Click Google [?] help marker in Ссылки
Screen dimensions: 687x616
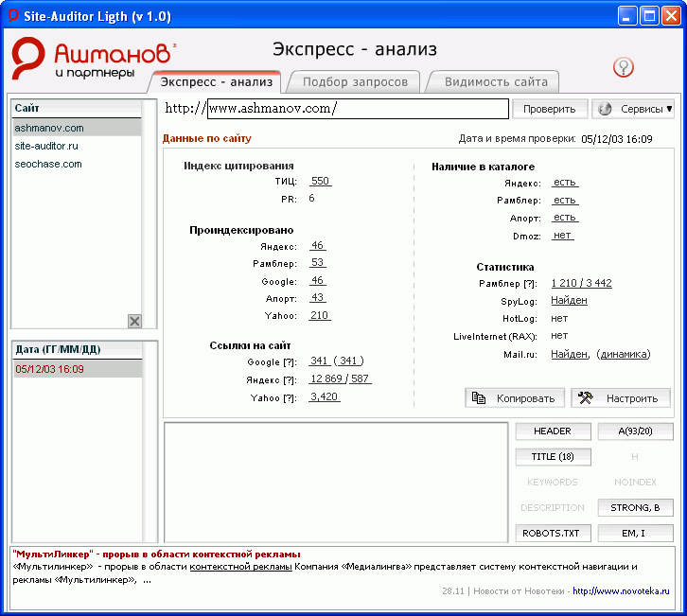(x=289, y=362)
